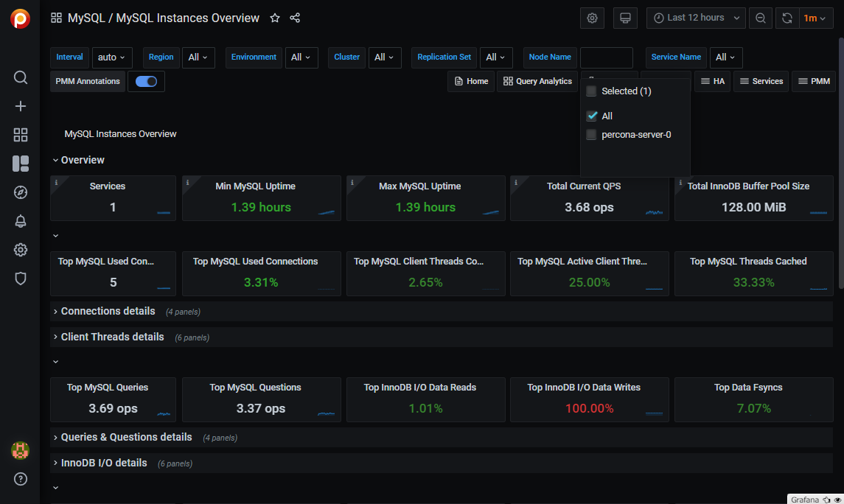
Task: Zoom out the time range
Action: (x=761, y=18)
